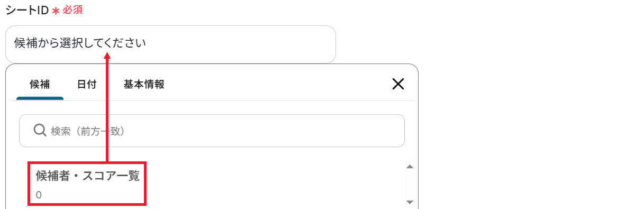The image size is (644, 209).
Task: Click the シートID field label
Action: coord(27,11)
